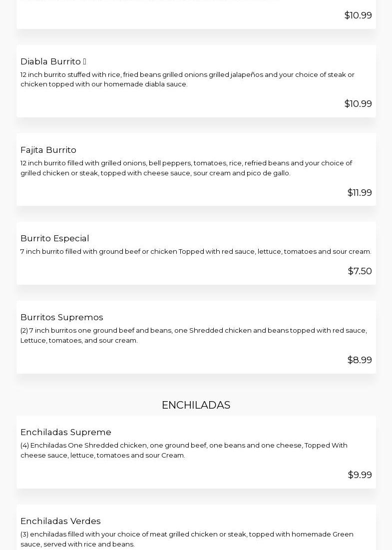This screenshot has height=550, width=392.
Task: Click the Enchiladas Supreme description
Action: pyautogui.click(x=184, y=450)
